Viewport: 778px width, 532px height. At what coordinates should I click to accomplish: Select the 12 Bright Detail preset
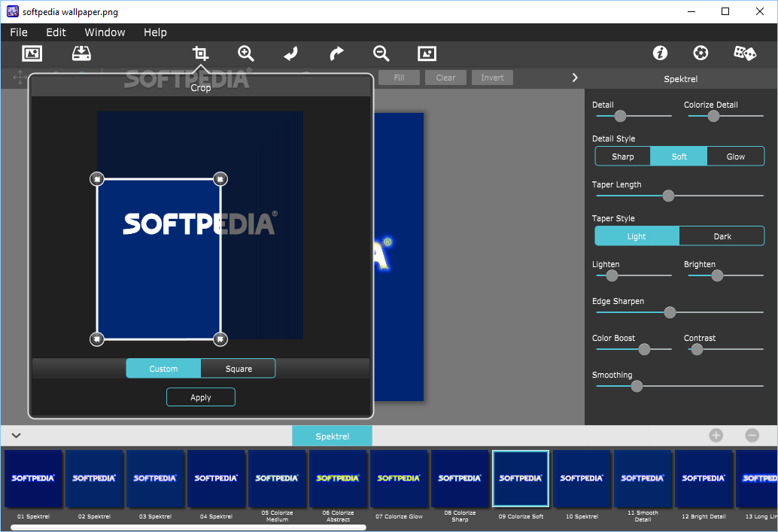pyautogui.click(x=704, y=479)
